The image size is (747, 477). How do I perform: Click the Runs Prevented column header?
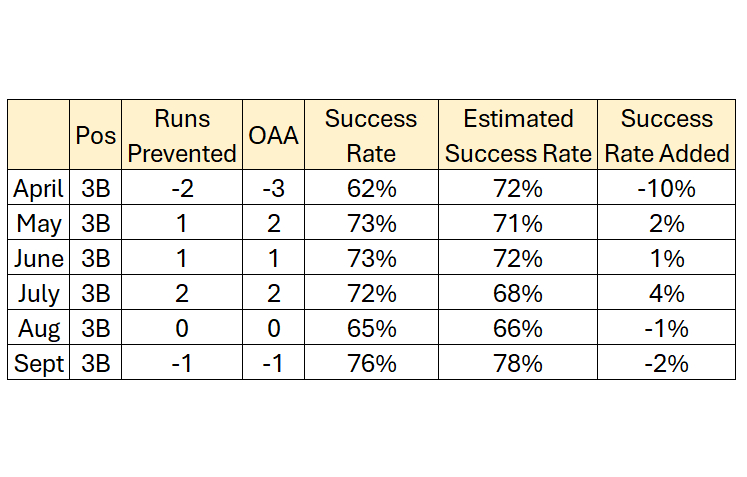(x=182, y=136)
